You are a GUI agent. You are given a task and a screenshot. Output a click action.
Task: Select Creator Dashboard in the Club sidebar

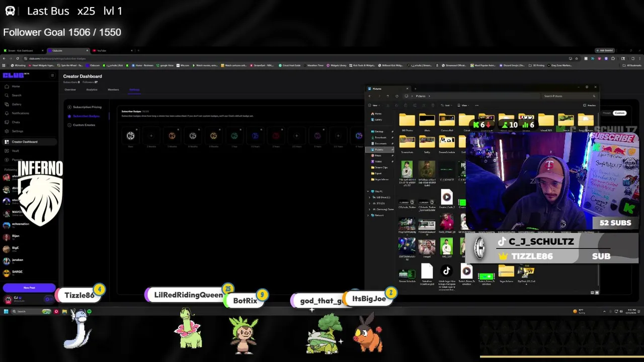(28, 142)
